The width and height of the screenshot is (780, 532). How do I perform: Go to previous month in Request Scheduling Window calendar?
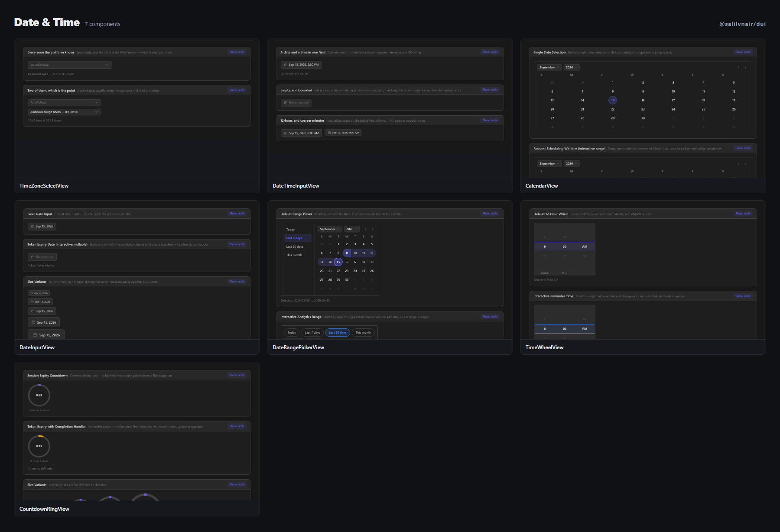[738, 164]
